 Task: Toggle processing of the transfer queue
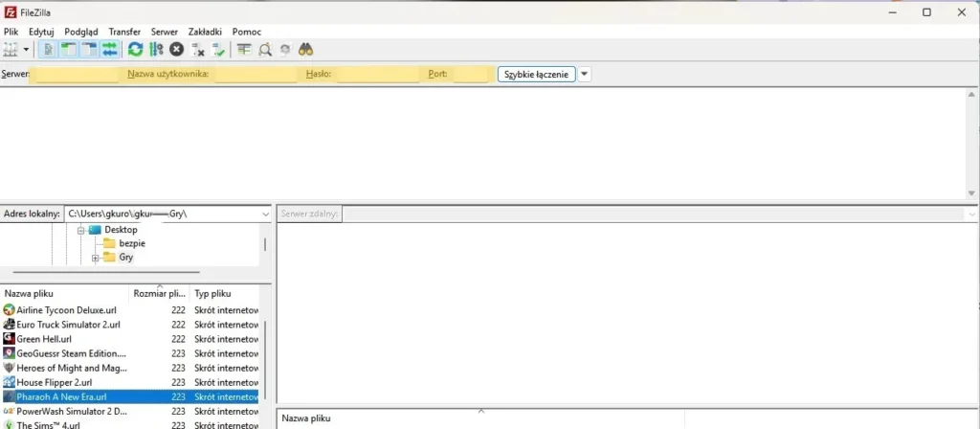(156, 50)
